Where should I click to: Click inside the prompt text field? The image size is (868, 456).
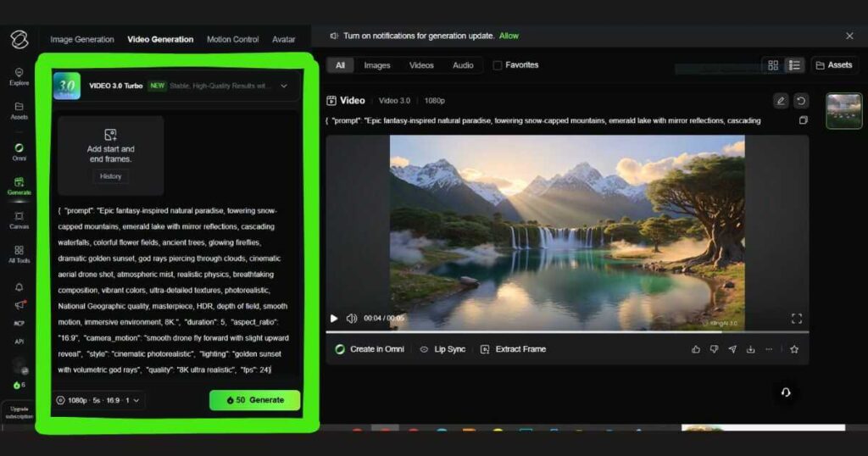point(175,290)
